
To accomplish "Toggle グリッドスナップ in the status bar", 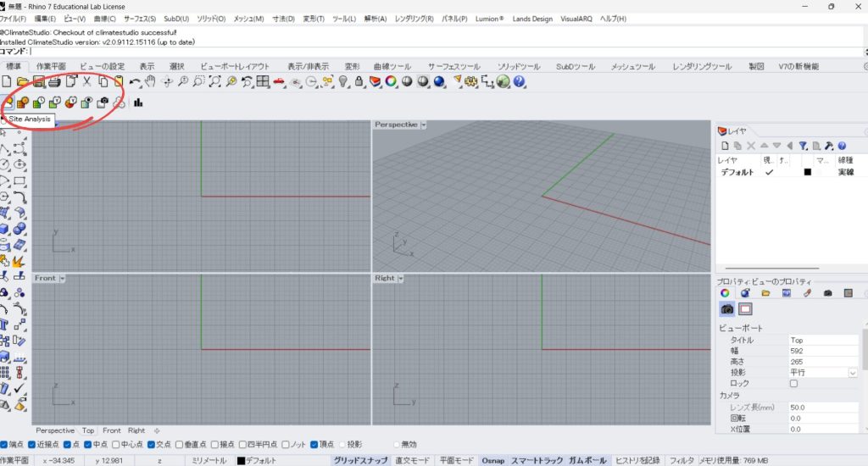I will click(359, 460).
